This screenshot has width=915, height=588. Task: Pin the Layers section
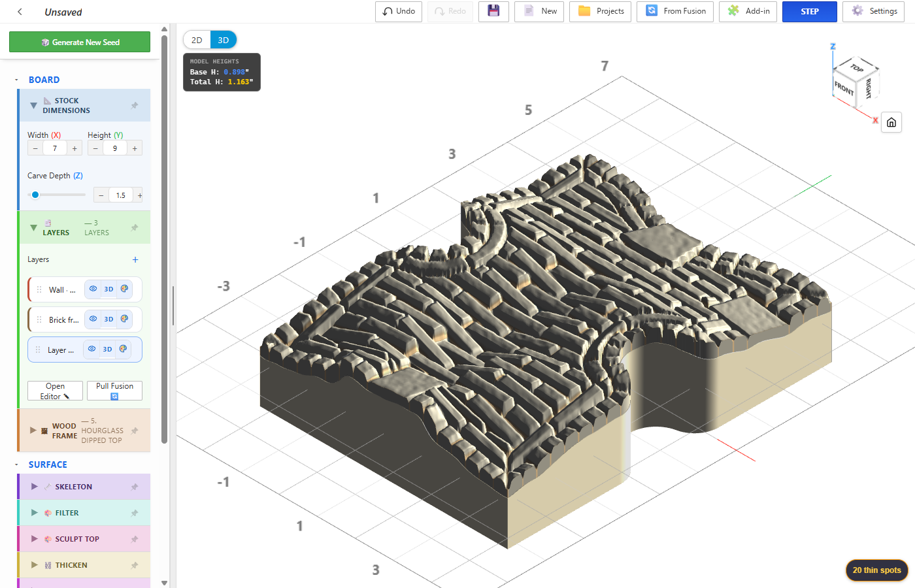click(x=135, y=227)
